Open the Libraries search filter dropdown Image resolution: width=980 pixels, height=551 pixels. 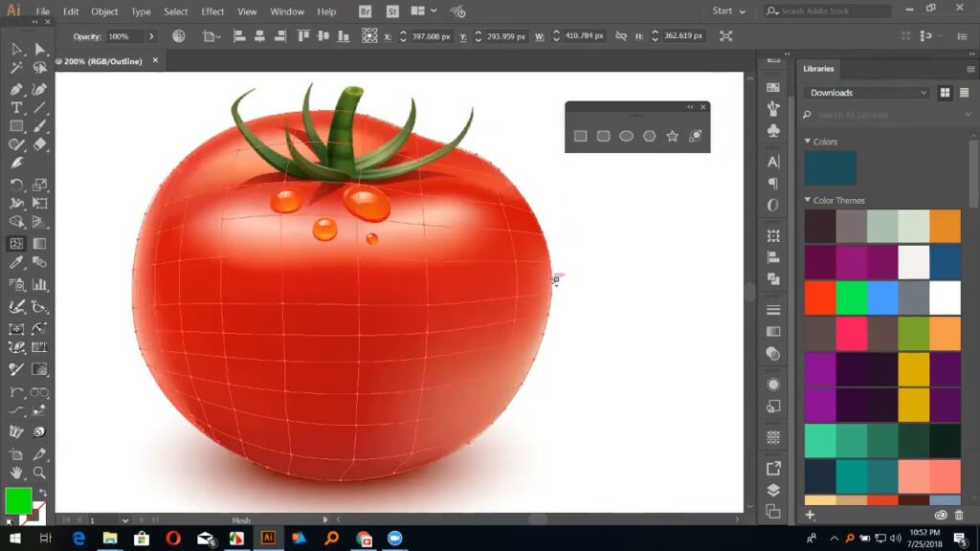969,115
